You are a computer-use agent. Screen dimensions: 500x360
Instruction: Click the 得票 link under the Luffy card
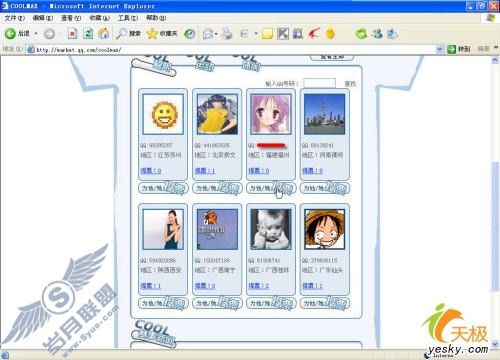(x=313, y=286)
